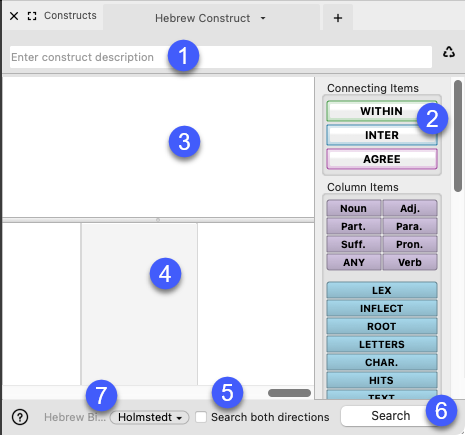
Task: Pick the ROOT column item
Action: coord(382,326)
